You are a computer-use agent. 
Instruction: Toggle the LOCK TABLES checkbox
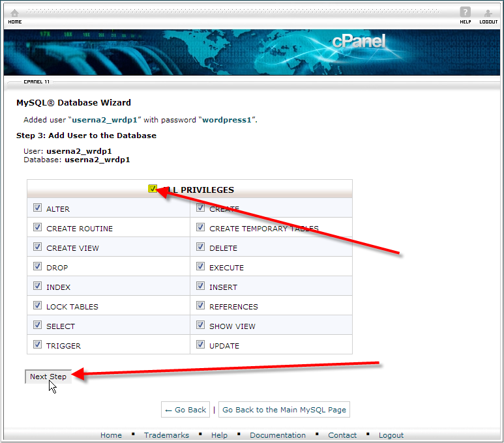pos(38,305)
